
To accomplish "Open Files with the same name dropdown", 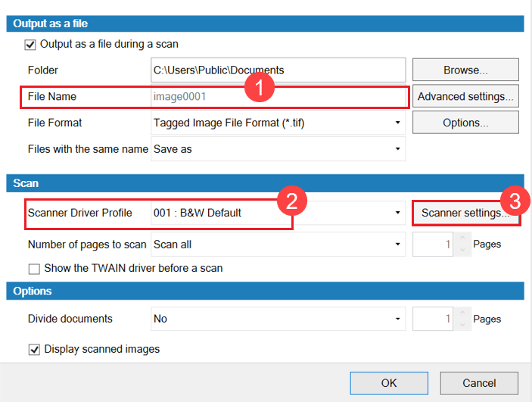I will [278, 148].
